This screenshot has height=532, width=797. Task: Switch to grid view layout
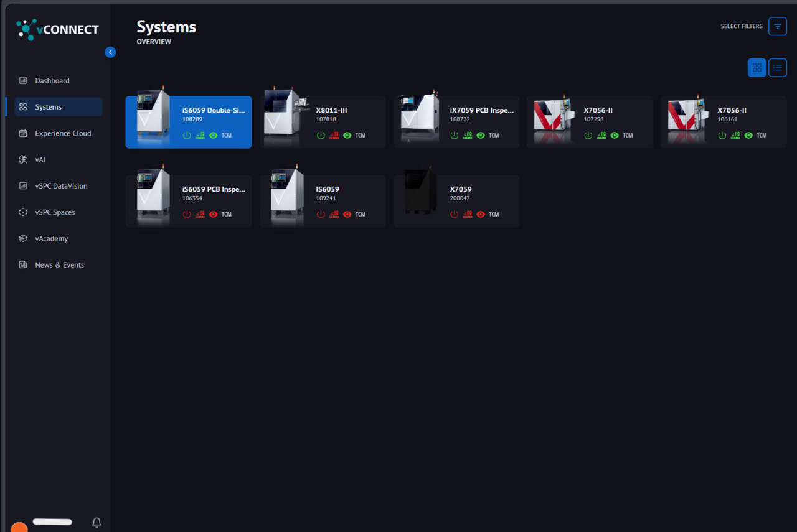coord(757,68)
